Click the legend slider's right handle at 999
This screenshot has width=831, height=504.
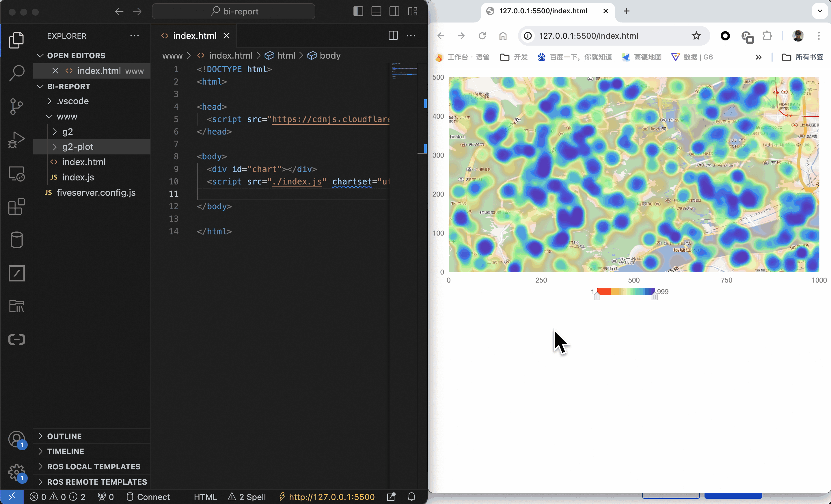click(654, 296)
